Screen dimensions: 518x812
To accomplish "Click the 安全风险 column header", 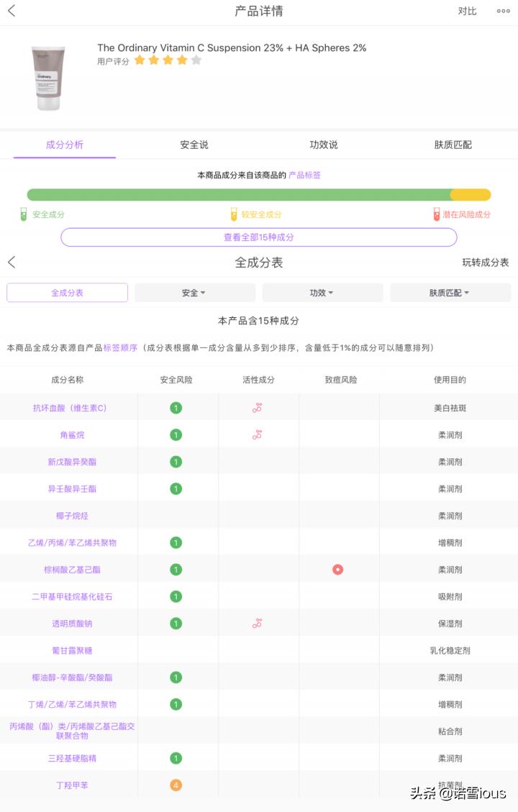I will [x=176, y=380].
